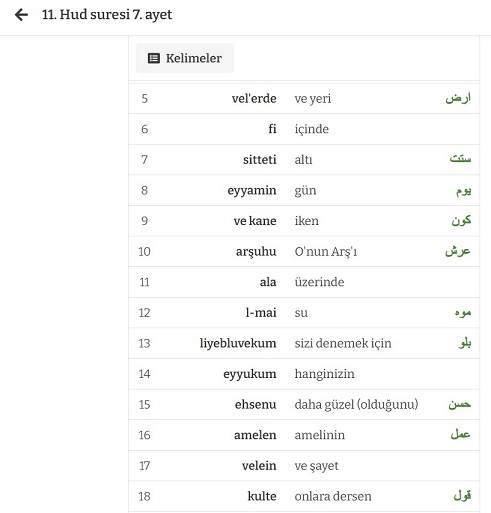Open Arabic root link for arşuhu
This screenshot has height=513, width=491.
pyautogui.click(x=458, y=251)
